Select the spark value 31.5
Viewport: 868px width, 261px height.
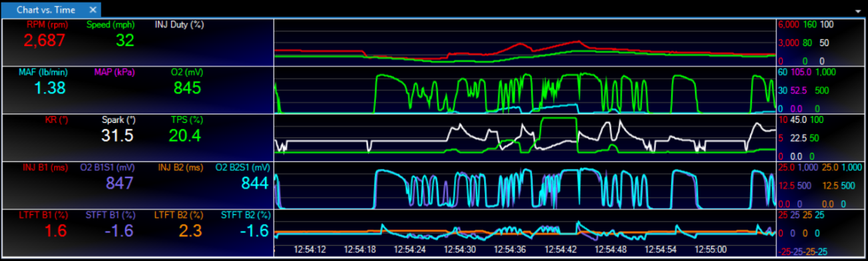click(118, 136)
